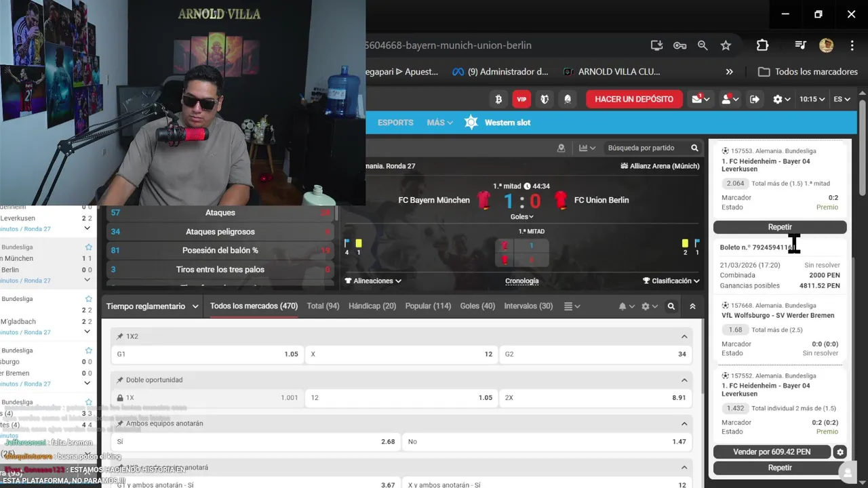Show more bookmarks with double chevron
Image resolution: width=868 pixels, height=488 pixels.
[729, 72]
